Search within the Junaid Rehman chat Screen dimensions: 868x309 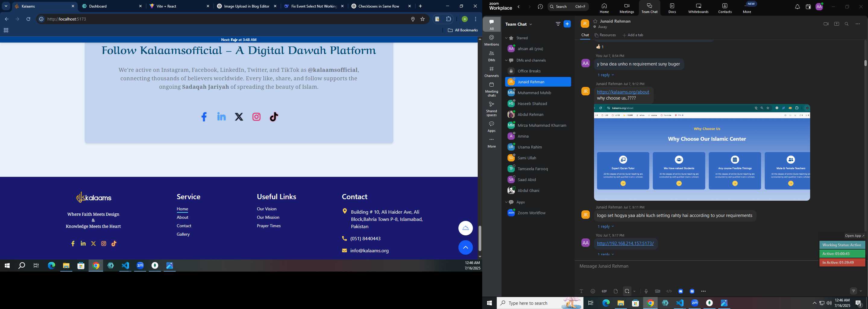[847, 24]
